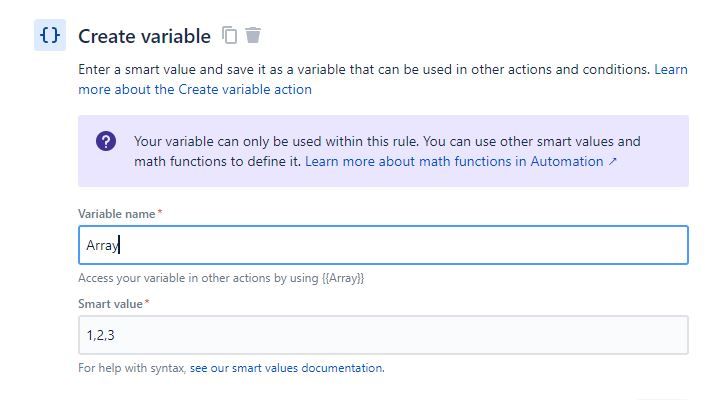This screenshot has height=400, width=721.
Task: Click the external link arrow after Automation
Action: (x=612, y=161)
